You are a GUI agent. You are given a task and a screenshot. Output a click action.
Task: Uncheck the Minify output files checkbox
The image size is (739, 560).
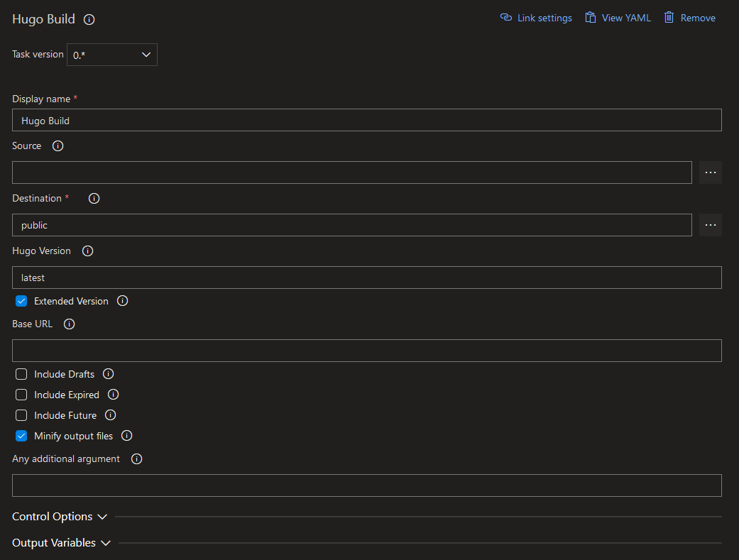21,436
